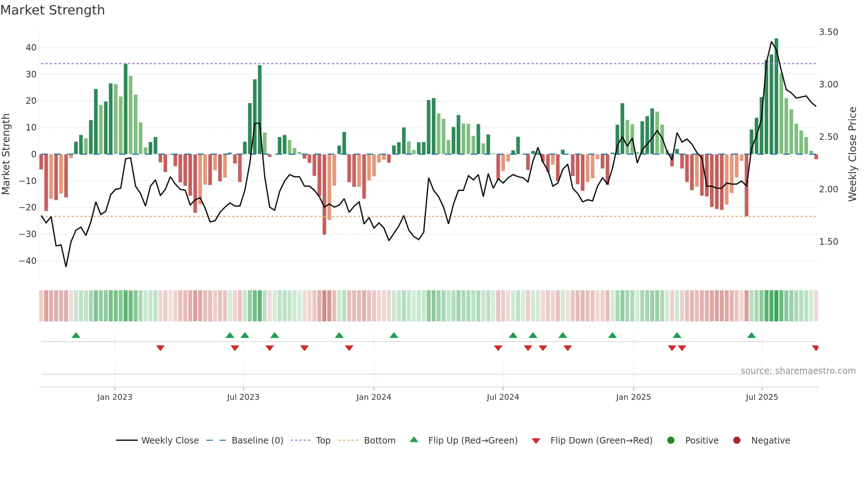Click the black line sample beside Weekly Close
Viewport: 868px width, 488px height.
[x=127, y=440]
